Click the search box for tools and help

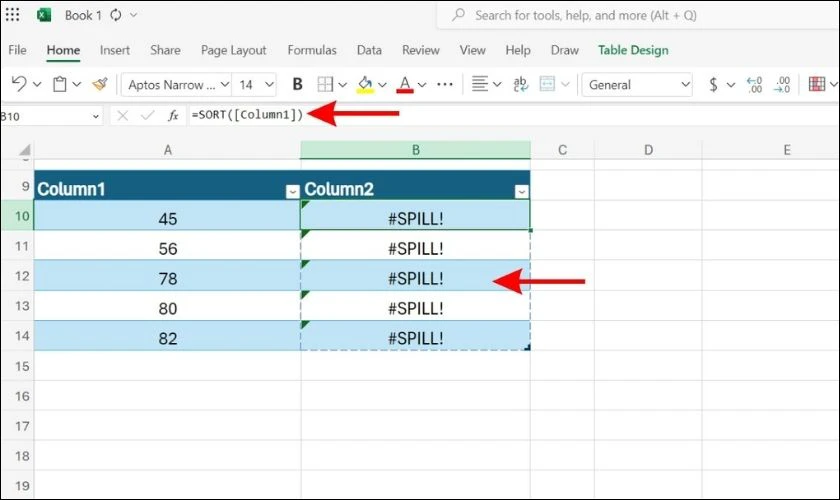click(638, 15)
